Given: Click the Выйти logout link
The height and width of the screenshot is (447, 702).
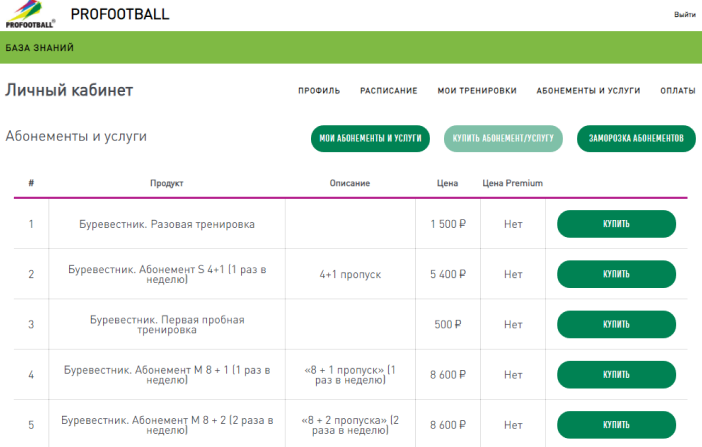Looking at the screenshot, I should [684, 15].
